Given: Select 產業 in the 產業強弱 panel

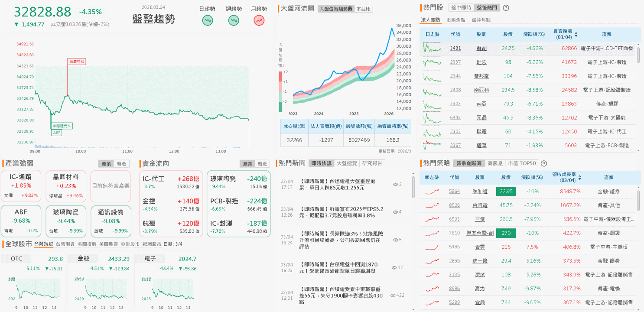Looking at the screenshot, I should (106, 164).
